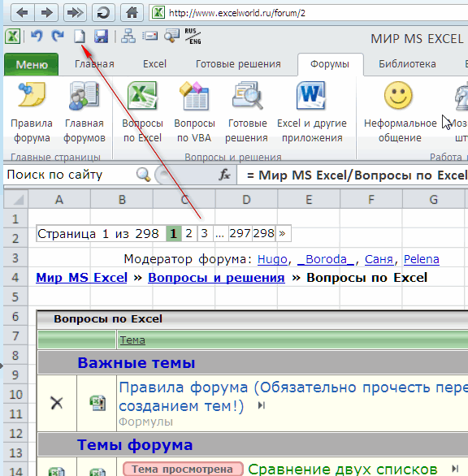The image size is (468, 476).
Task: Click the browser forward arrow button
Action: click(x=46, y=13)
